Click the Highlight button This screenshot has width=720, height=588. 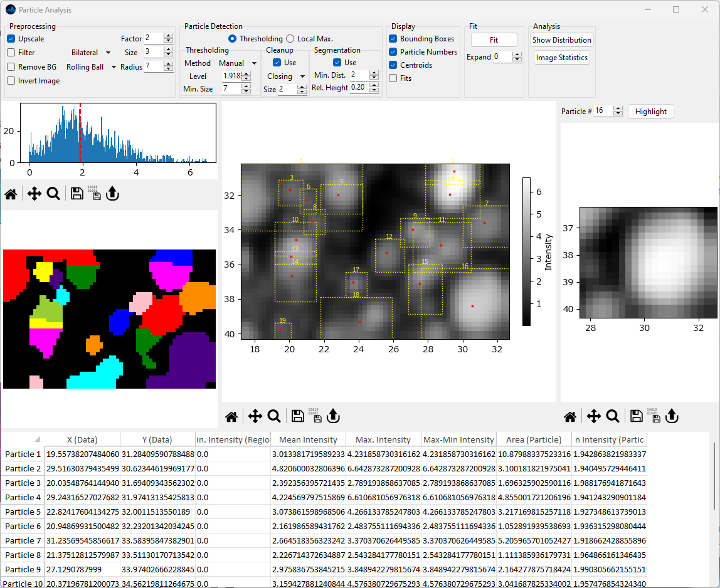[650, 112]
